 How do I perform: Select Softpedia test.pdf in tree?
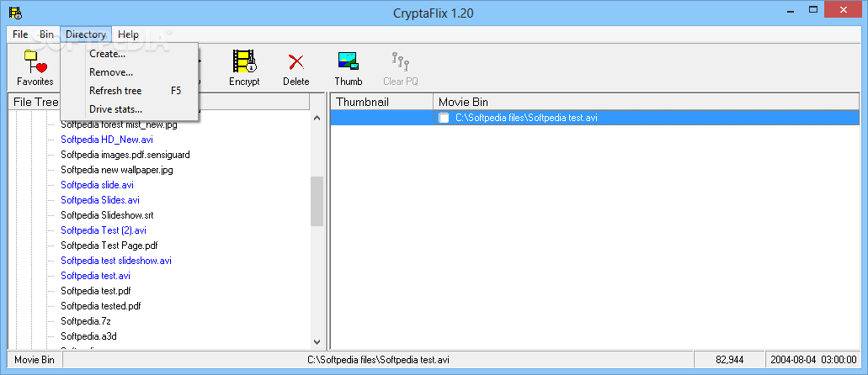95,290
